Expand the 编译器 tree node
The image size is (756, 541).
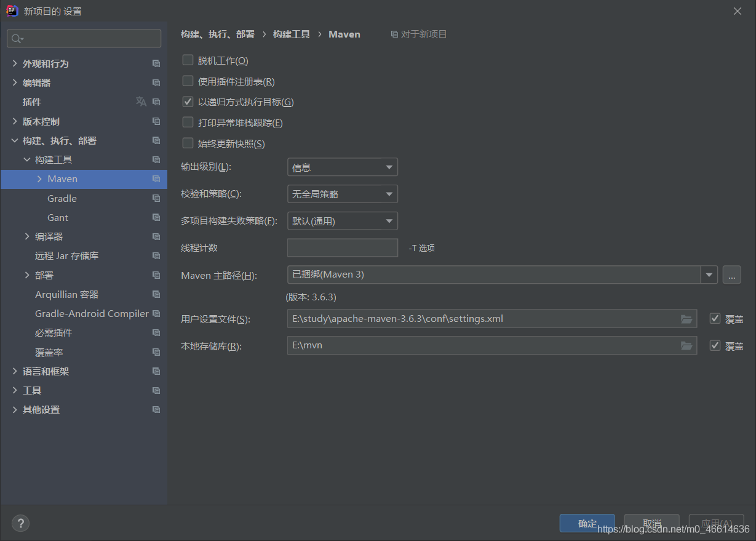[27, 236]
